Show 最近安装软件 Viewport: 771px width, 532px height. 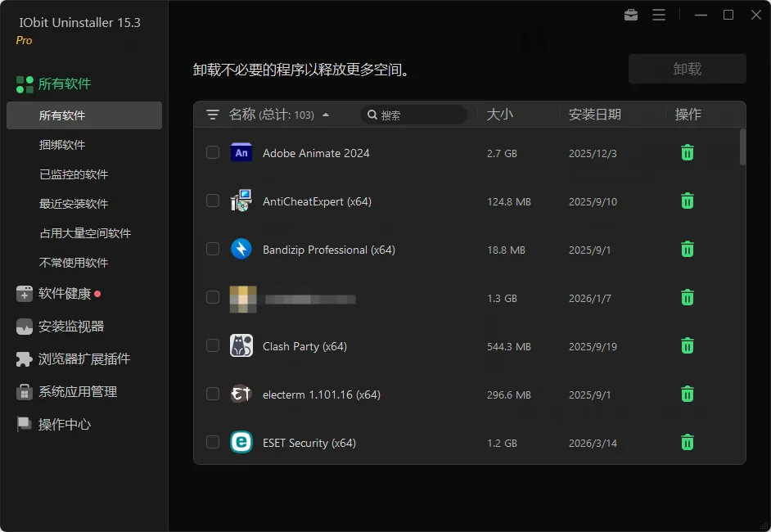click(x=74, y=204)
